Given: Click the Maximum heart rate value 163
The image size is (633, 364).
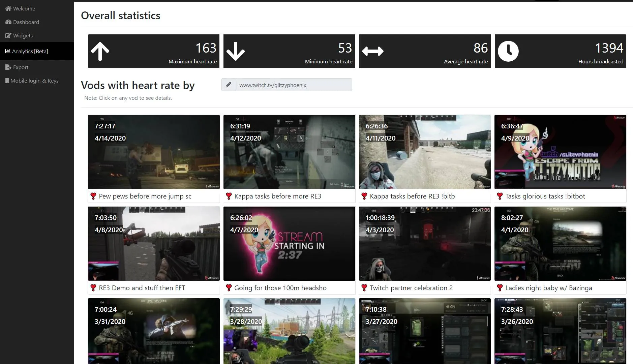Looking at the screenshot, I should point(206,48).
